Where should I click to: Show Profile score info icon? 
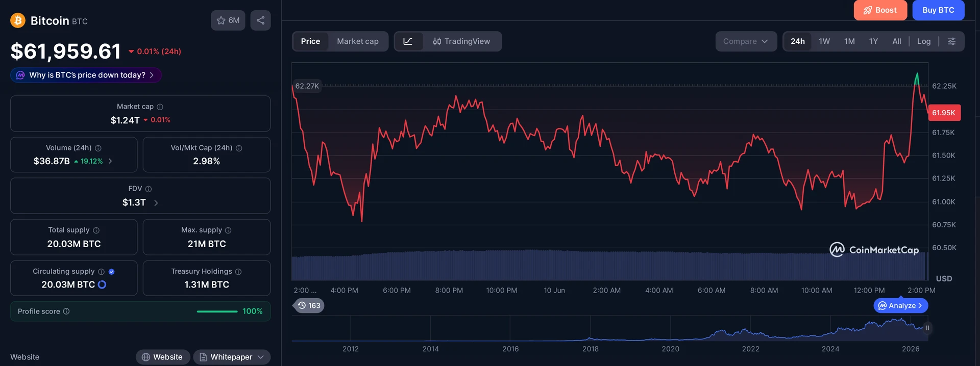pos(66,311)
